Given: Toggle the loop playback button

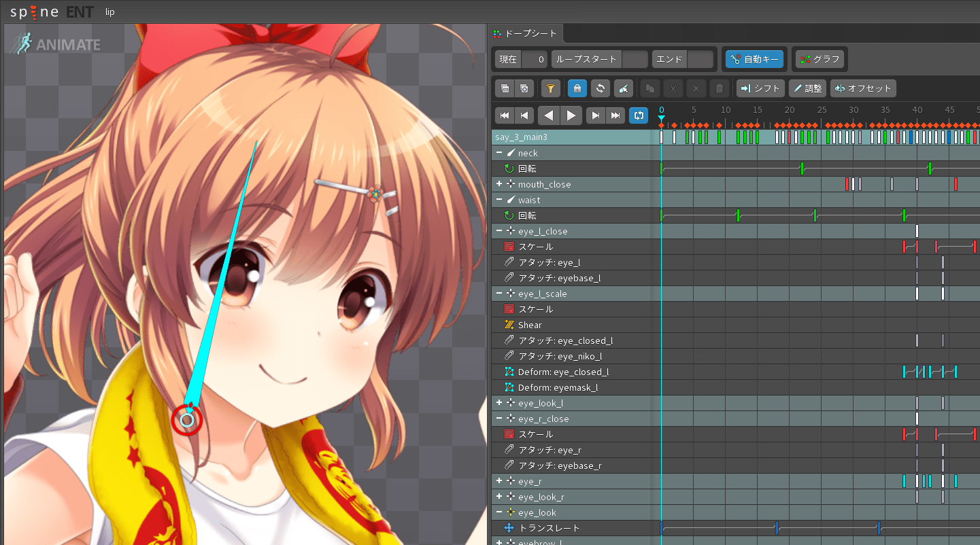Looking at the screenshot, I should tap(639, 116).
